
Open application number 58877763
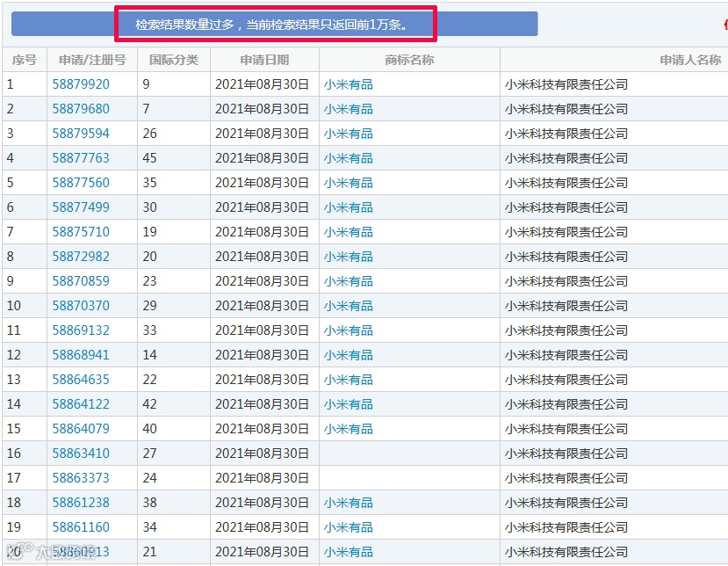81,158
